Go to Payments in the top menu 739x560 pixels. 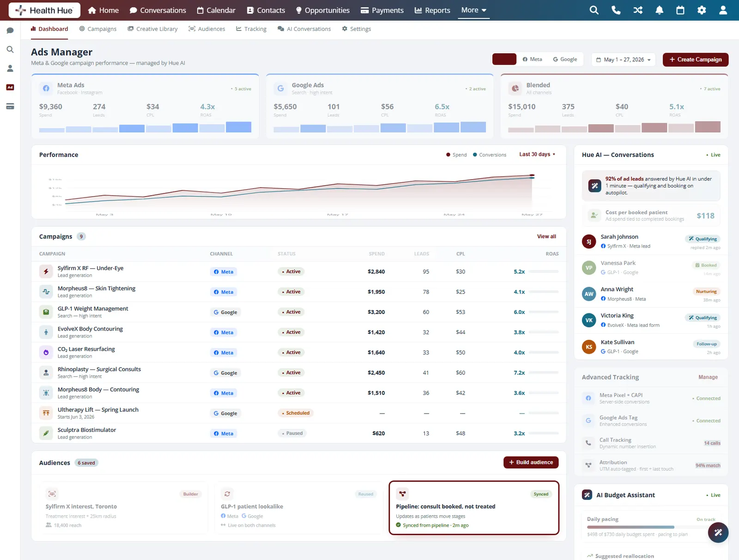(x=382, y=10)
